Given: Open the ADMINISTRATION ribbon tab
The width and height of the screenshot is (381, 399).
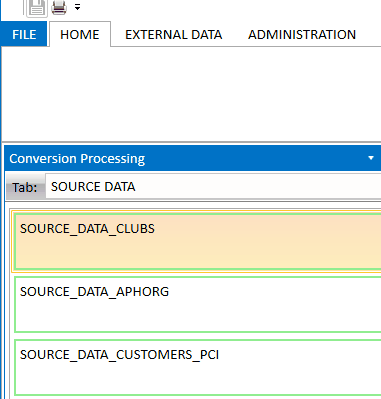Looking at the screenshot, I should 302,34.
